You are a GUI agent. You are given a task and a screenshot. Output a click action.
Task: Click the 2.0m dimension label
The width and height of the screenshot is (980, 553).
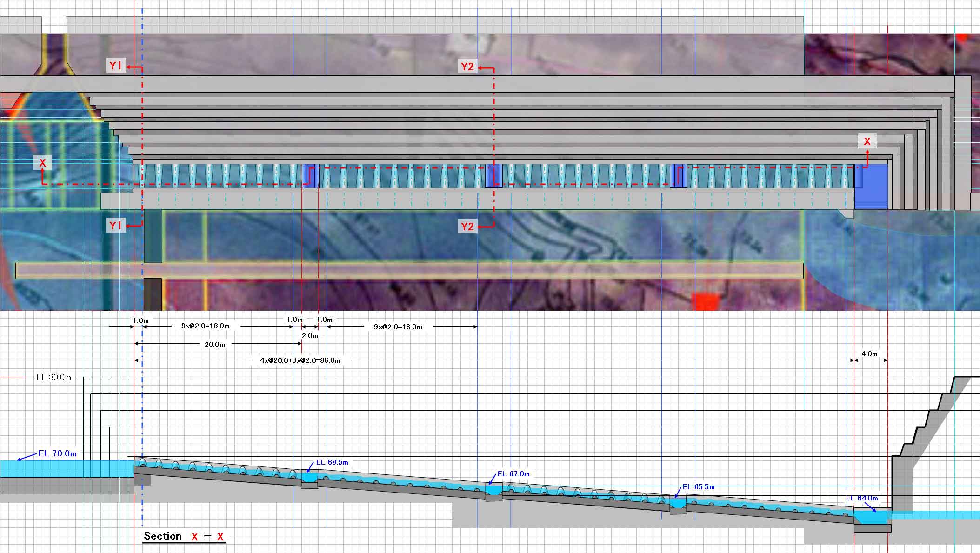[x=310, y=336]
